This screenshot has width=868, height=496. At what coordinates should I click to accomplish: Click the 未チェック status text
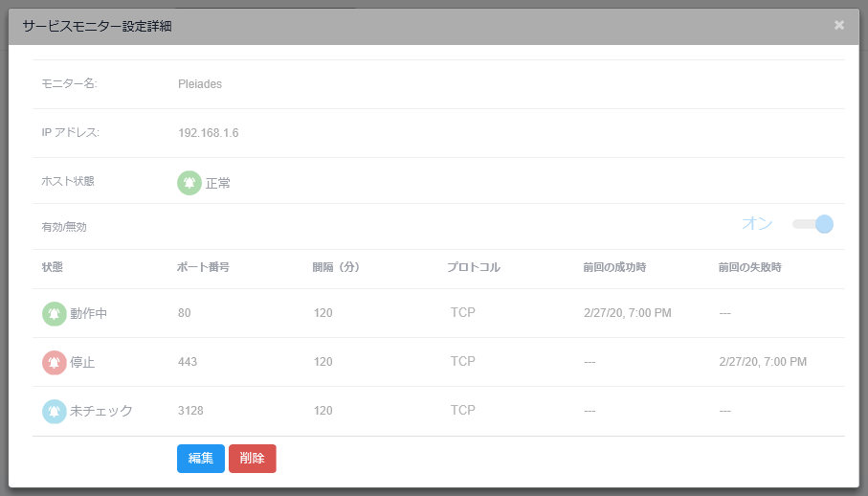[x=101, y=411]
